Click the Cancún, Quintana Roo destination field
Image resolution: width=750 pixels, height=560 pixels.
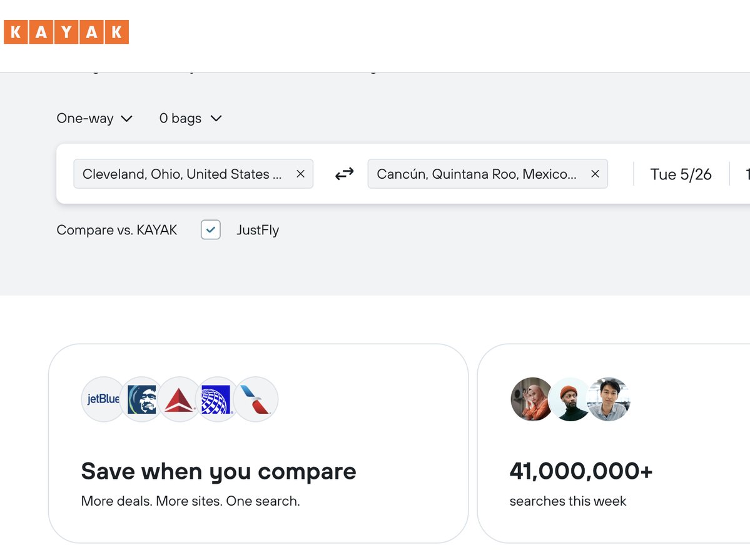tap(487, 174)
